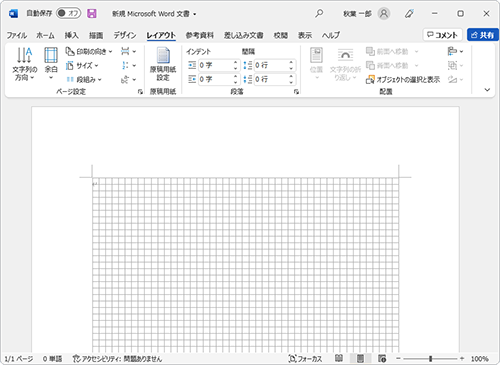
Task: Open the hyphenation icon dropdown
Action: point(128,79)
